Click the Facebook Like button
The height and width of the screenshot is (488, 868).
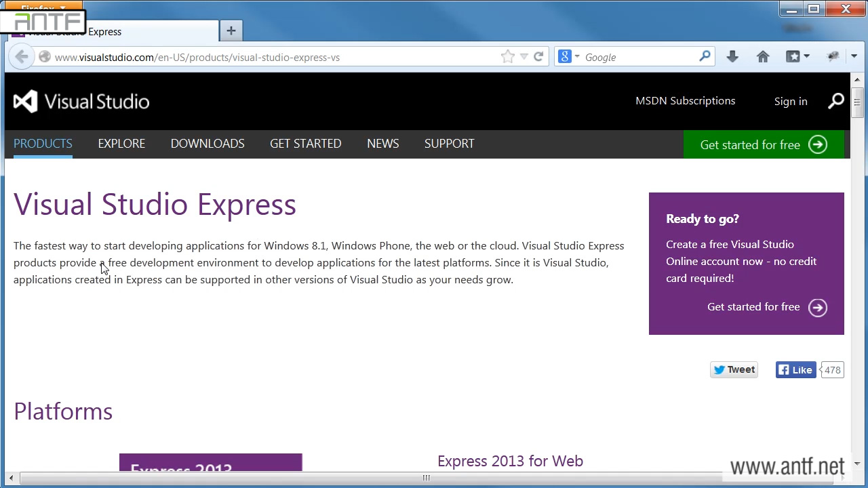tap(795, 370)
